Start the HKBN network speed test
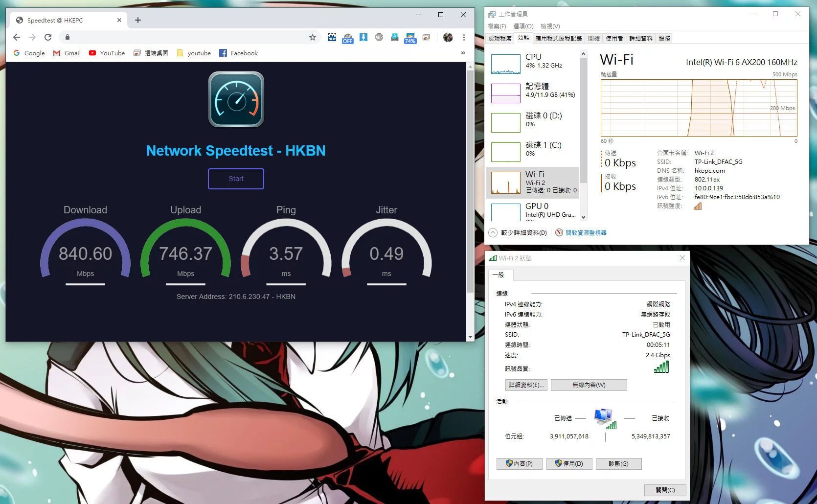Image resolution: width=817 pixels, height=504 pixels. tap(236, 179)
